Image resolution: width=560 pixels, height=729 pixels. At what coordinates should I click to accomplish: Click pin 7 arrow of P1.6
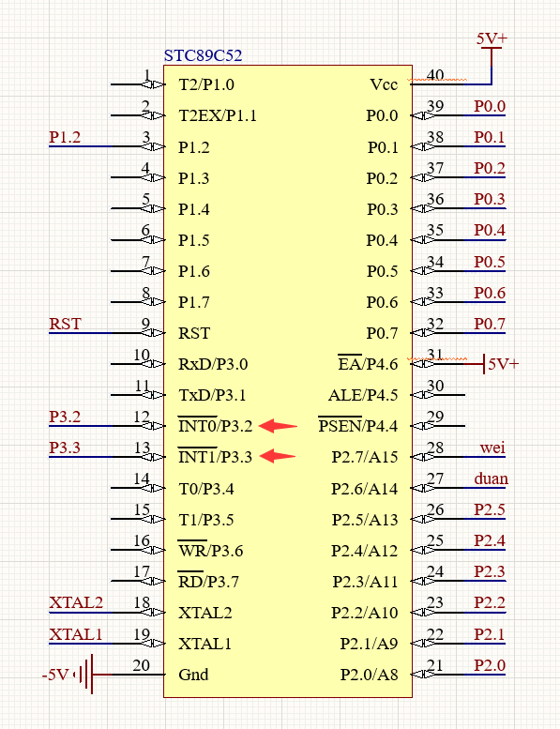point(153,270)
